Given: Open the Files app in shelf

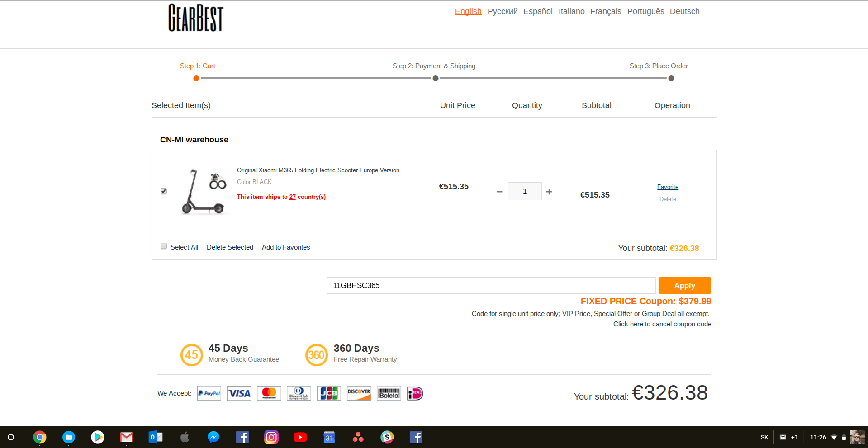Looking at the screenshot, I should [x=69, y=437].
